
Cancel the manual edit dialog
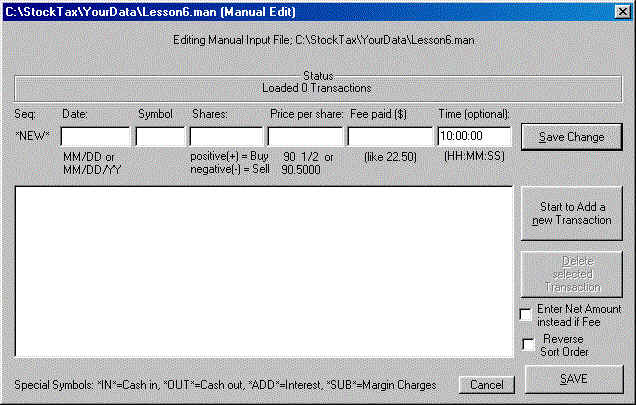[x=486, y=385]
